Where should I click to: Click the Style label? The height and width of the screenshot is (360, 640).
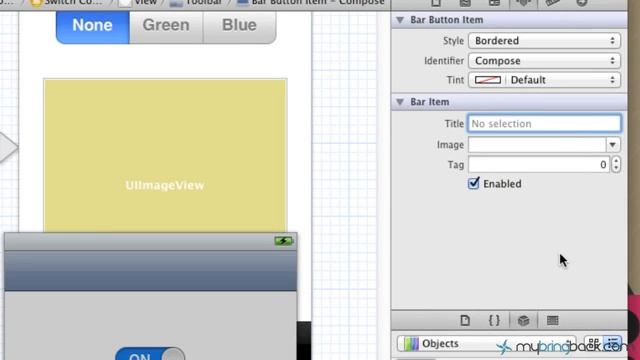point(453,41)
